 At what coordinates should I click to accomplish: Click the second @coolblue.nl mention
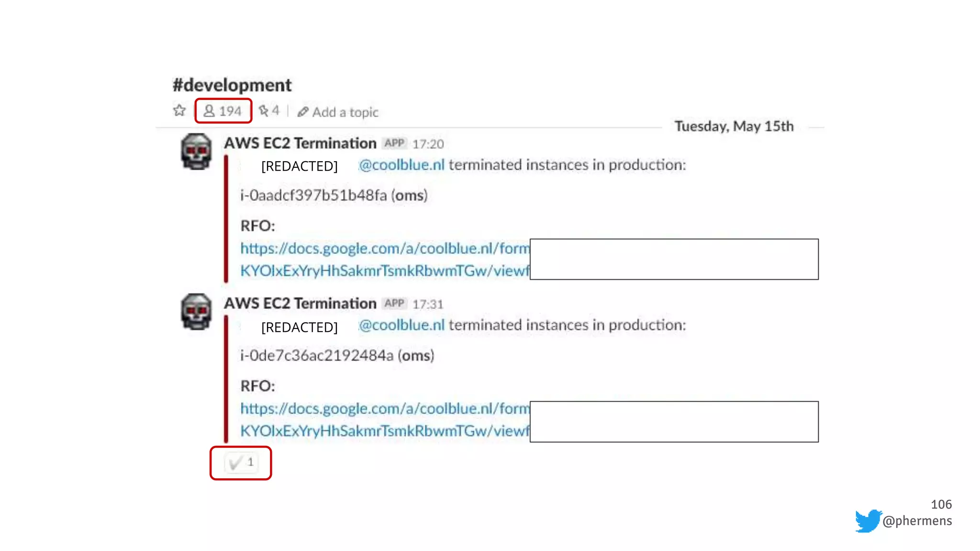point(402,325)
